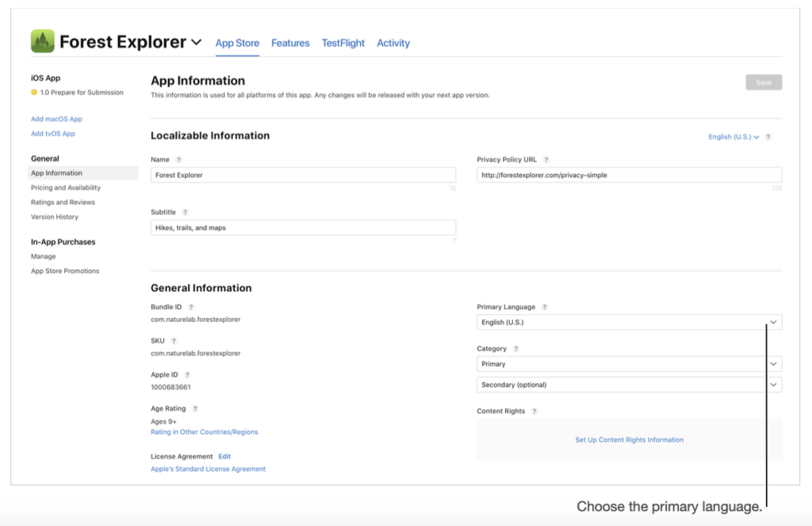Open the Primary Language dropdown
Image resolution: width=812 pixels, height=526 pixels.
[x=629, y=322]
